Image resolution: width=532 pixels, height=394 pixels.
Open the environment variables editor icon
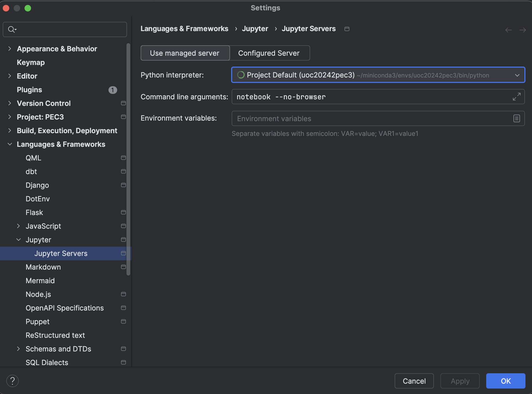click(x=516, y=118)
